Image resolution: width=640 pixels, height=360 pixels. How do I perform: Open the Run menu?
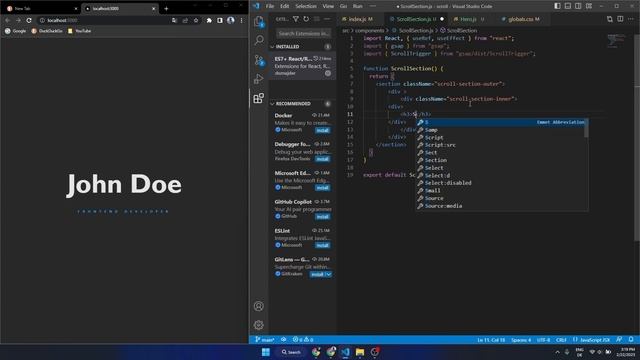point(358,6)
